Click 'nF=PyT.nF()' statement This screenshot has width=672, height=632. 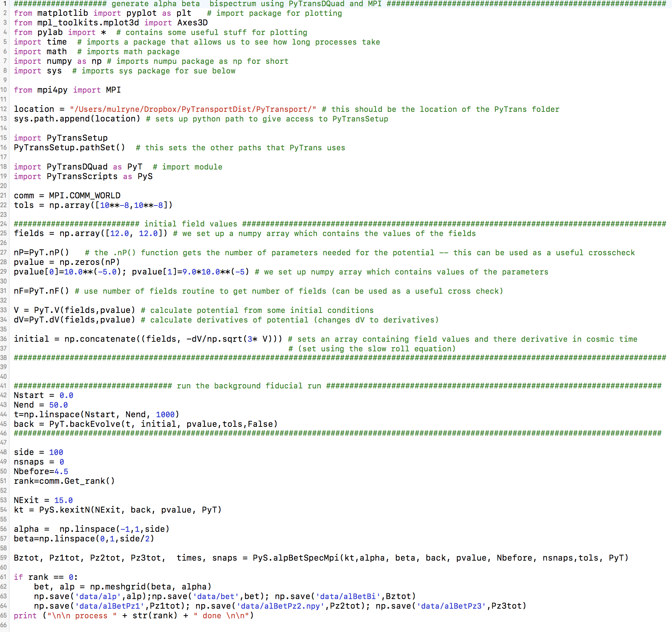pyautogui.click(x=41, y=291)
